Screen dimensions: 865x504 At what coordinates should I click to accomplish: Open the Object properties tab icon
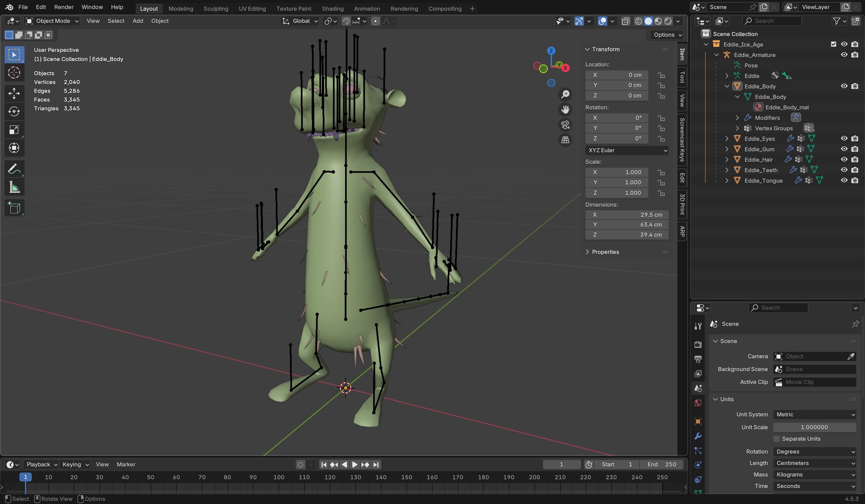coord(698,421)
